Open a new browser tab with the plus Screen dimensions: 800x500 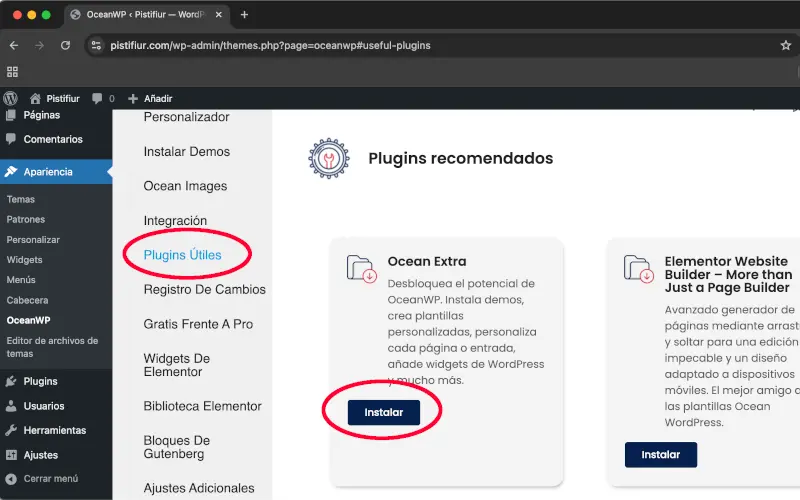tap(244, 15)
